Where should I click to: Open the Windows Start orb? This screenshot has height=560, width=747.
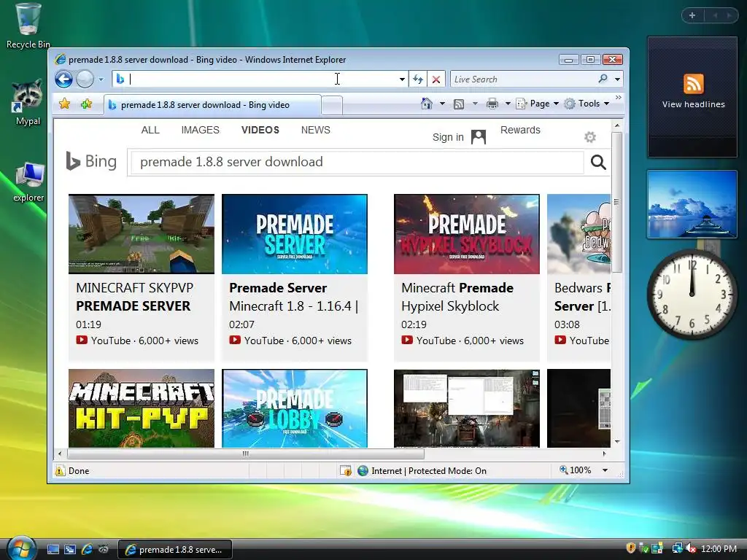[22, 548]
